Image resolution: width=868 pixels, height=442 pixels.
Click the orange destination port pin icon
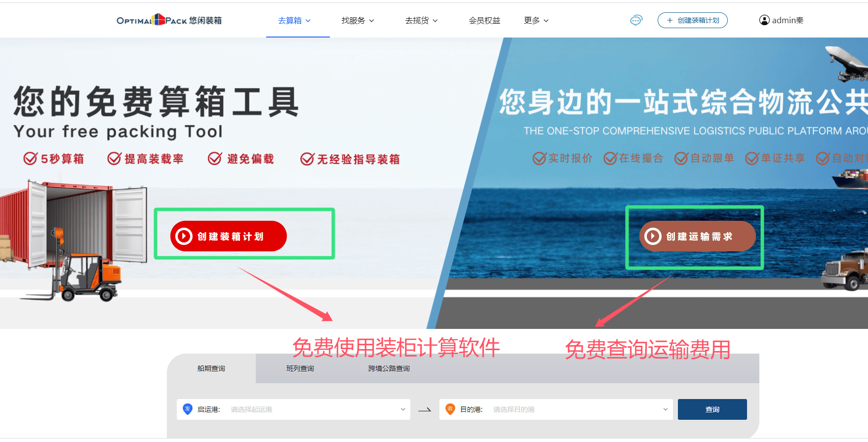pos(450,409)
